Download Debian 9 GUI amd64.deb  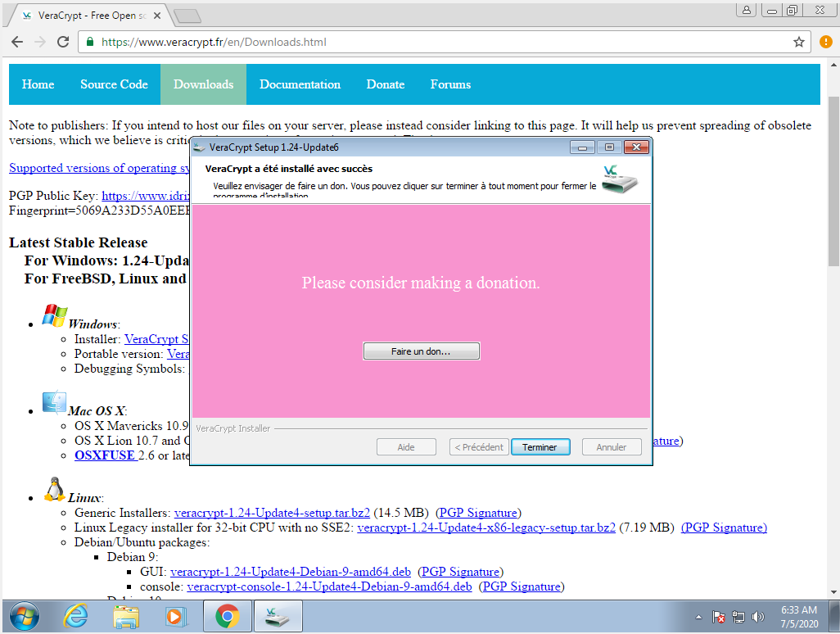tap(291, 572)
